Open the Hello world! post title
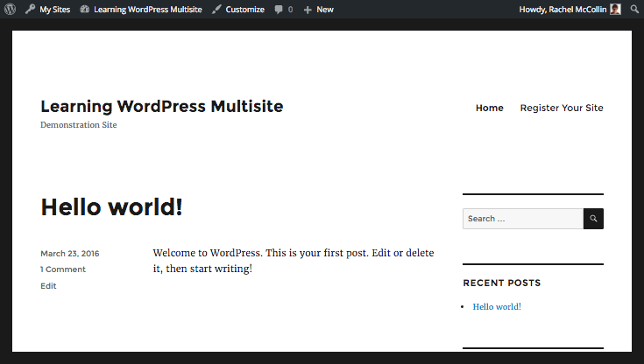Image resolution: width=644 pixels, height=364 pixels. coord(111,206)
